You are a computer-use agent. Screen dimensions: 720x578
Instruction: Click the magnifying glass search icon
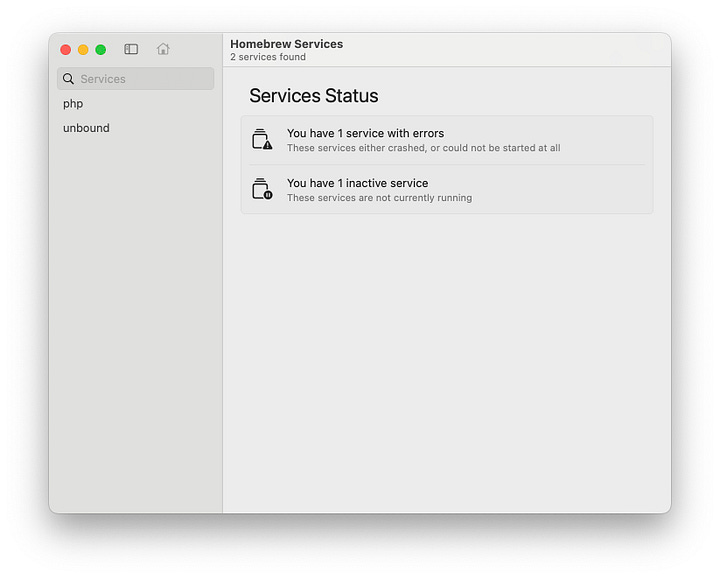68,79
